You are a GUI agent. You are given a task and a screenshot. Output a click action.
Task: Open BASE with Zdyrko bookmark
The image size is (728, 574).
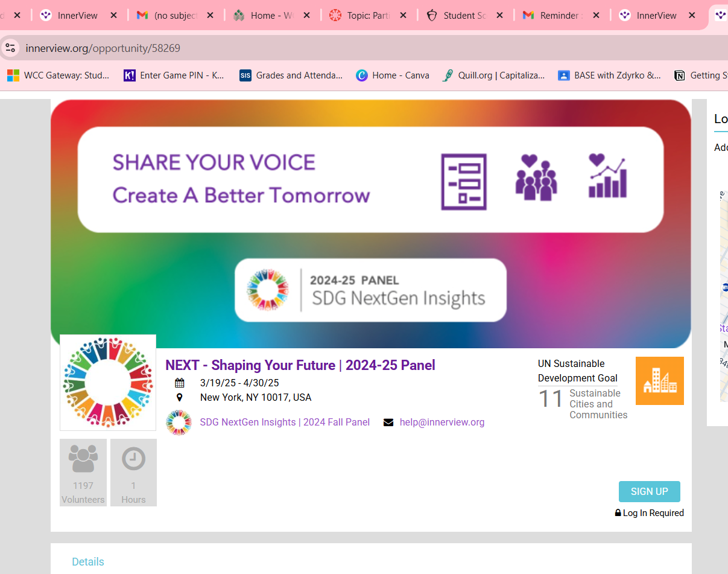point(610,75)
